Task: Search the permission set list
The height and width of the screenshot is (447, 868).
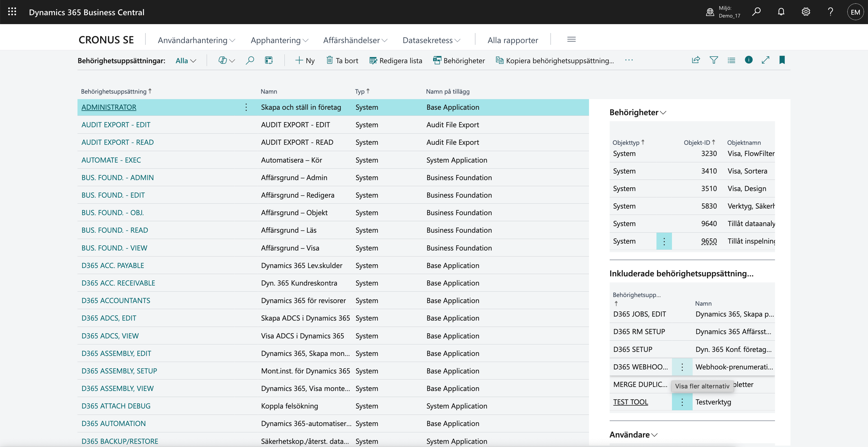Action: (x=250, y=60)
